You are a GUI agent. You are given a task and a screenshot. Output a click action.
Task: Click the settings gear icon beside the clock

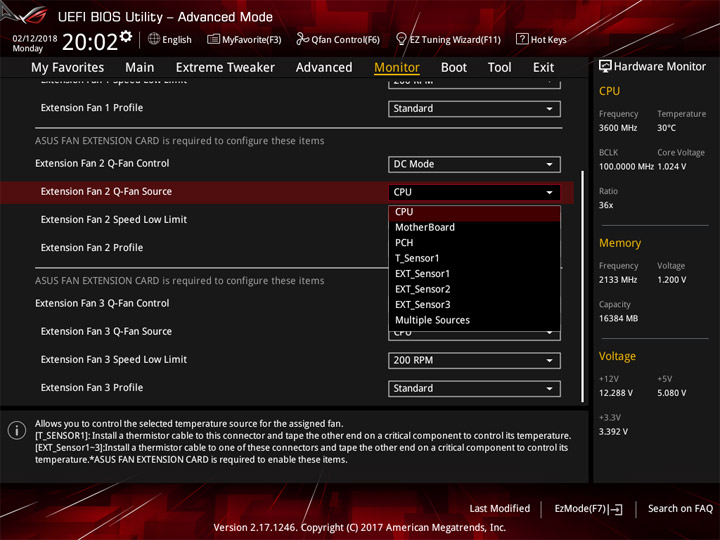tap(126, 36)
